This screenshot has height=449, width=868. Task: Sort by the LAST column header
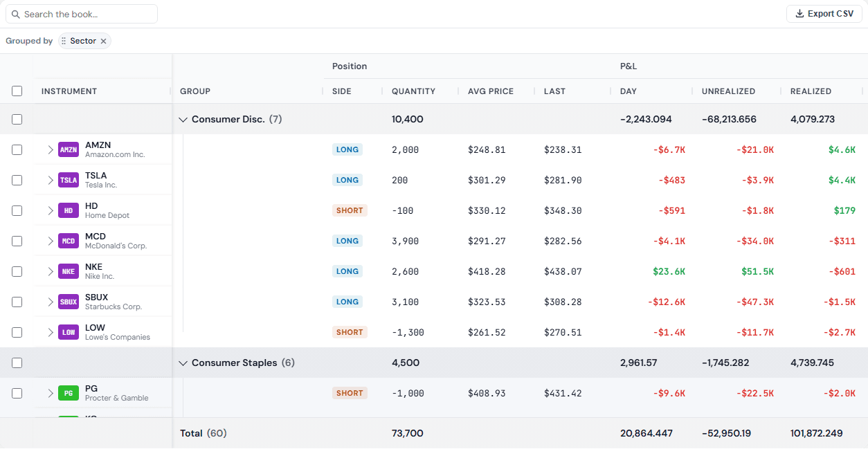click(x=554, y=91)
